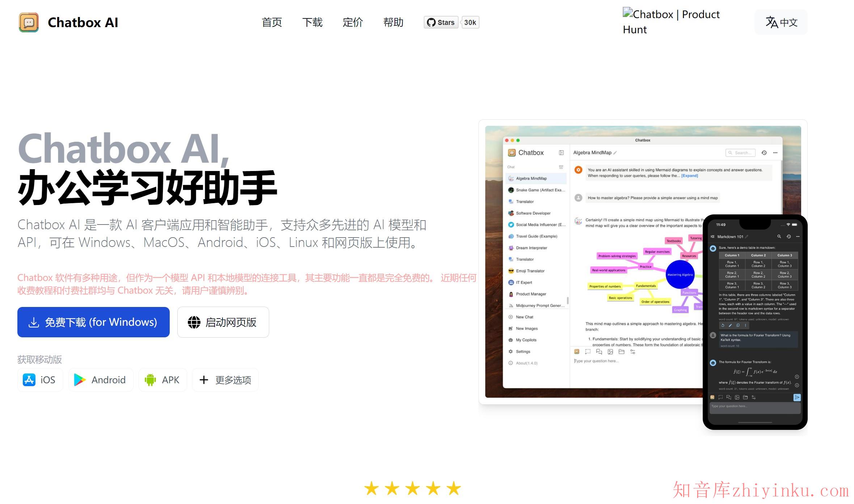Go to the 首页 nav item
Screen dimensions: 854x504
pyautogui.click(x=272, y=22)
